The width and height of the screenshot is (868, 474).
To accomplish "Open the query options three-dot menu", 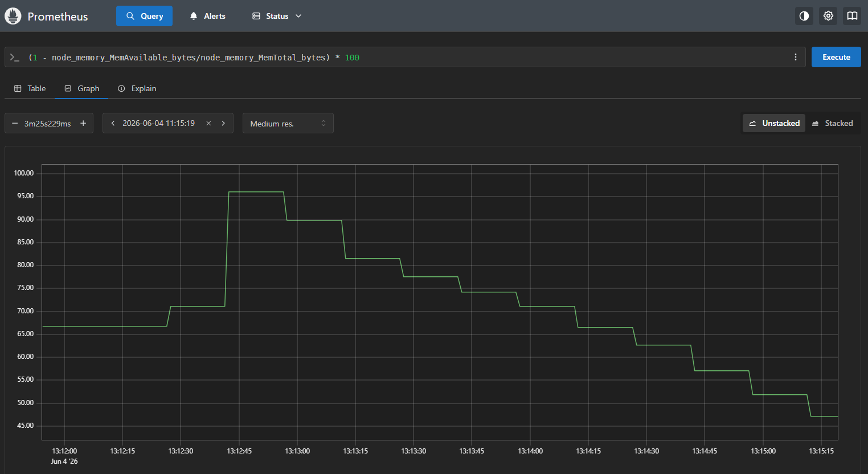I will [x=796, y=57].
